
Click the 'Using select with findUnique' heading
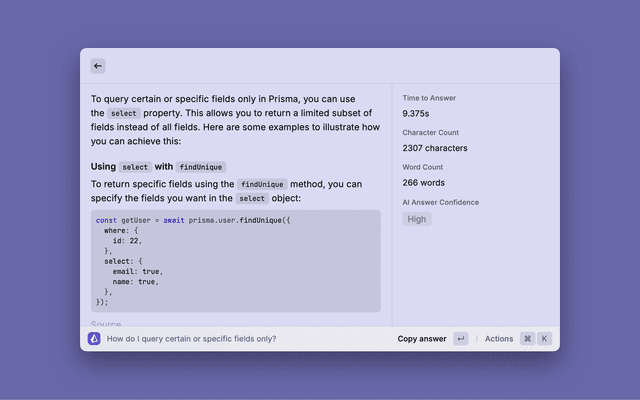(x=159, y=166)
